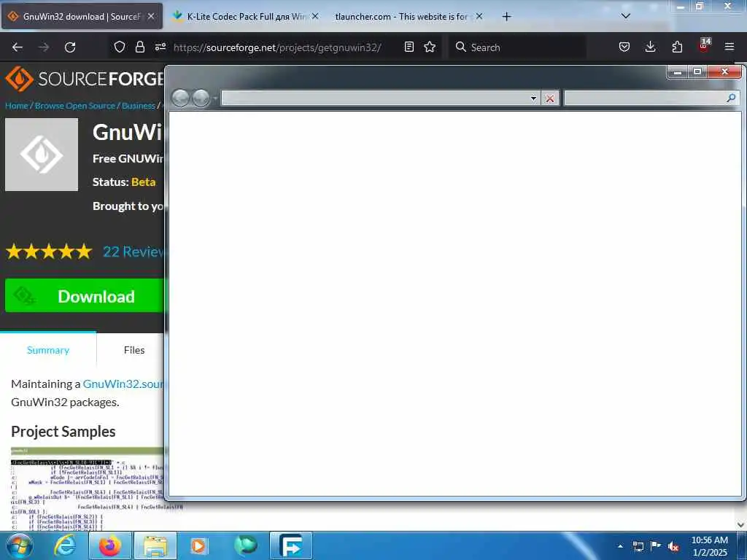
Task: Open Windows Media Player from the taskbar
Action: (198, 545)
